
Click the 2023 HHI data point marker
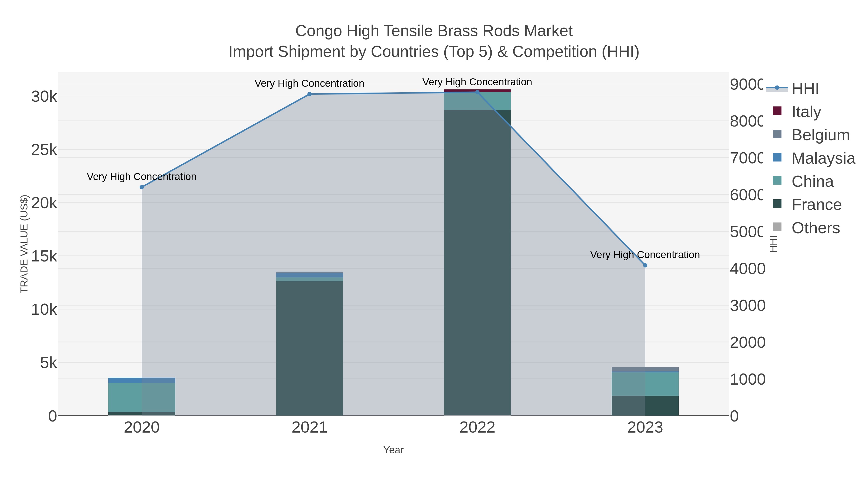click(x=645, y=265)
